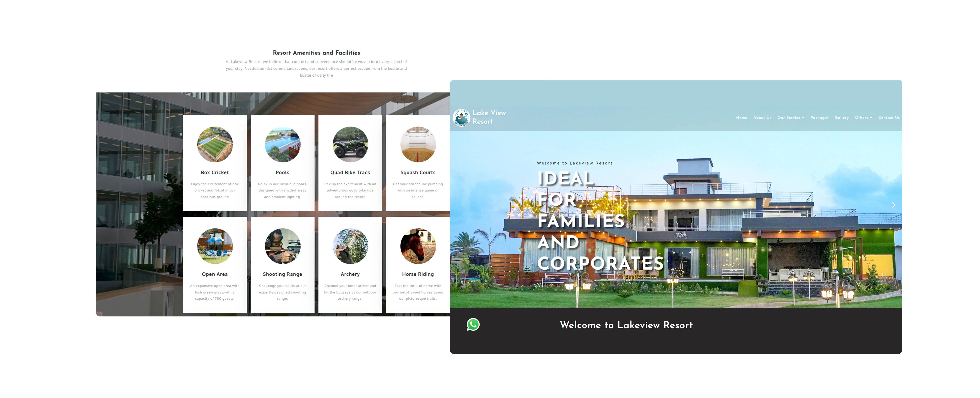
Task: Select the Box Cricket circular photo
Action: tap(215, 144)
